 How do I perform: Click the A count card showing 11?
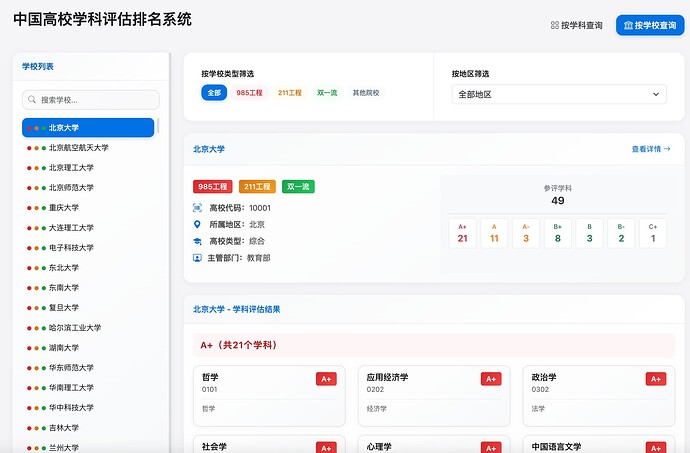[494, 233]
